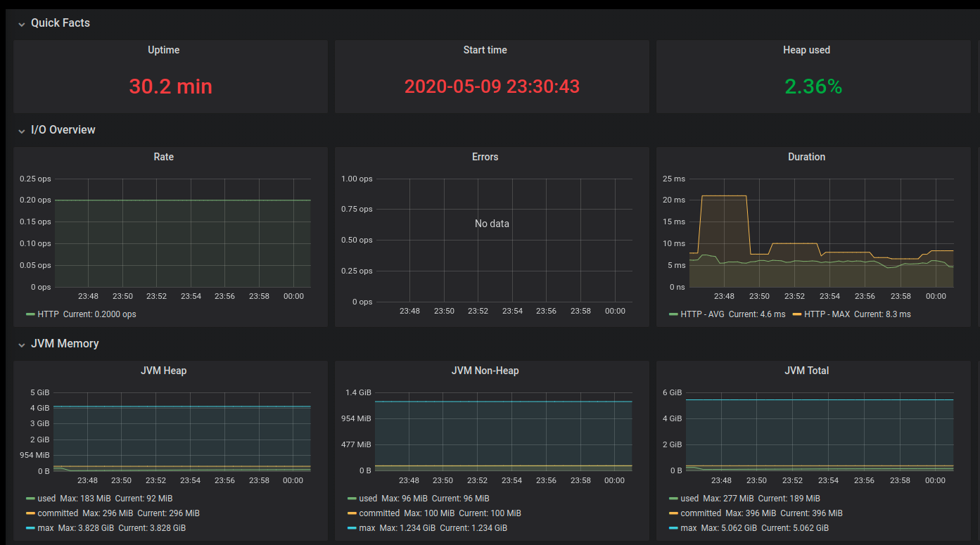Viewport: 980px width, 545px height.
Task: Click the No data message in Errors panel
Action: point(492,224)
